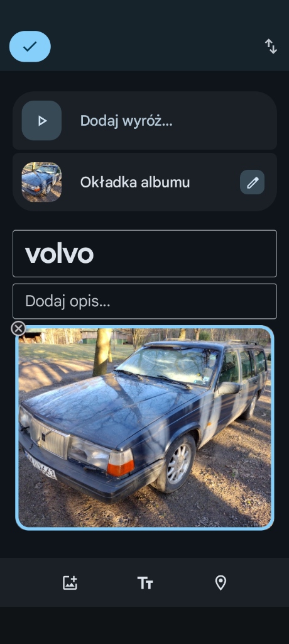Confirm album edits with the checkmark button

(30, 47)
